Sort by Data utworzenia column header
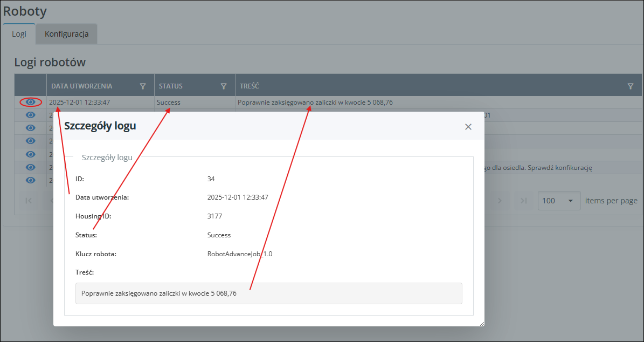Viewport: 644px width, 342px height. tap(82, 86)
